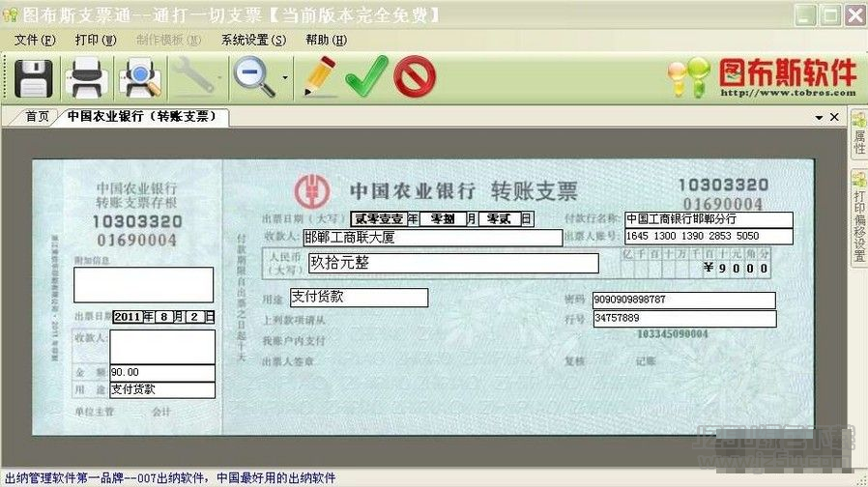
Task: Visit the http://www.tobros.com link
Action: pyautogui.click(x=788, y=93)
